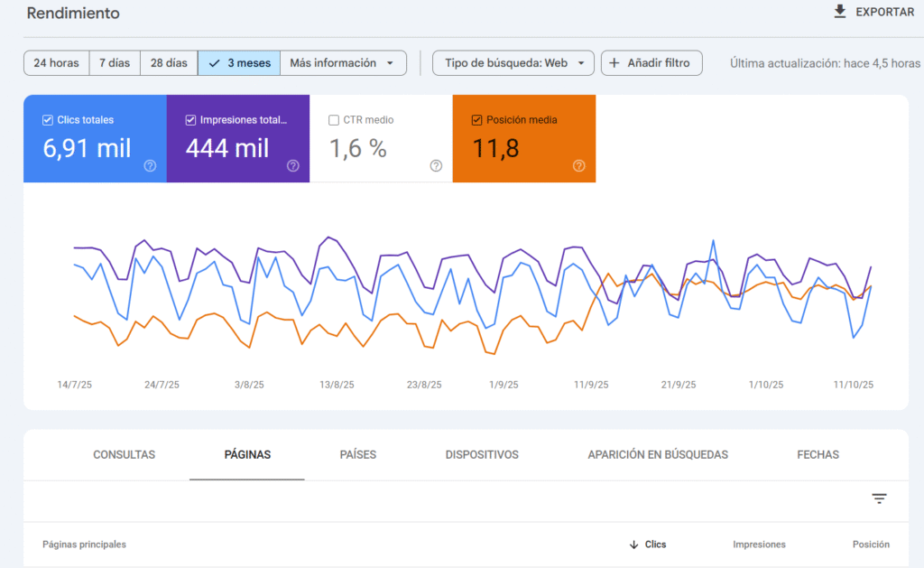Select the 28 días date range
The width and height of the screenshot is (924, 568).
tap(169, 63)
